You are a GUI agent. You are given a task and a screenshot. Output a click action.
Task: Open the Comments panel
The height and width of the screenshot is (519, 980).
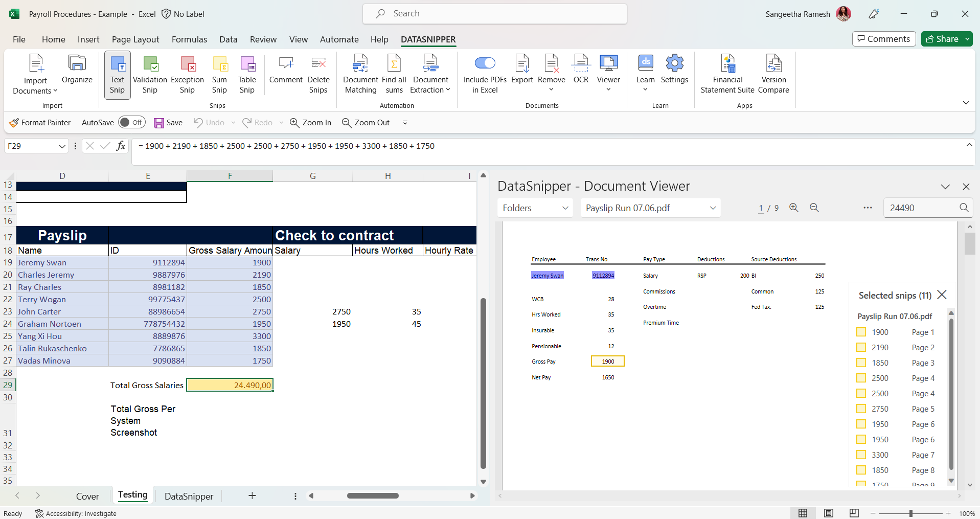pyautogui.click(x=883, y=38)
